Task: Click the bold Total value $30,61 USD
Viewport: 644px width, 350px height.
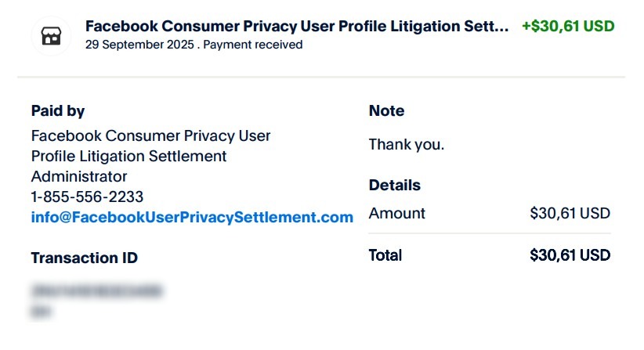Action: click(570, 255)
